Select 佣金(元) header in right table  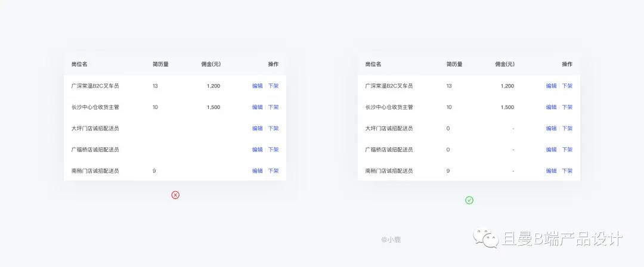[x=505, y=64]
